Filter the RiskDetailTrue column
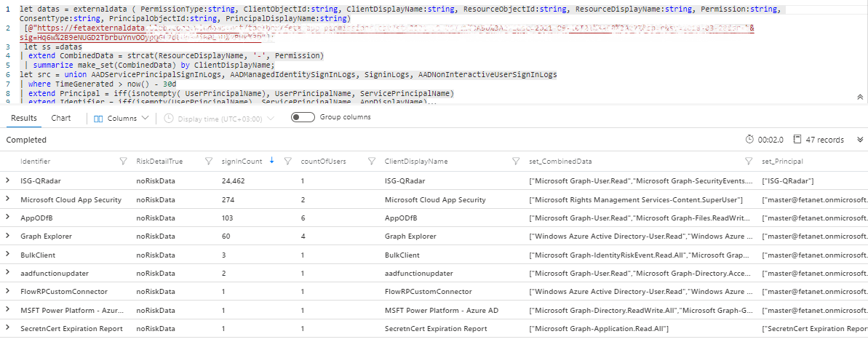This screenshot has width=868, height=342. (x=209, y=162)
